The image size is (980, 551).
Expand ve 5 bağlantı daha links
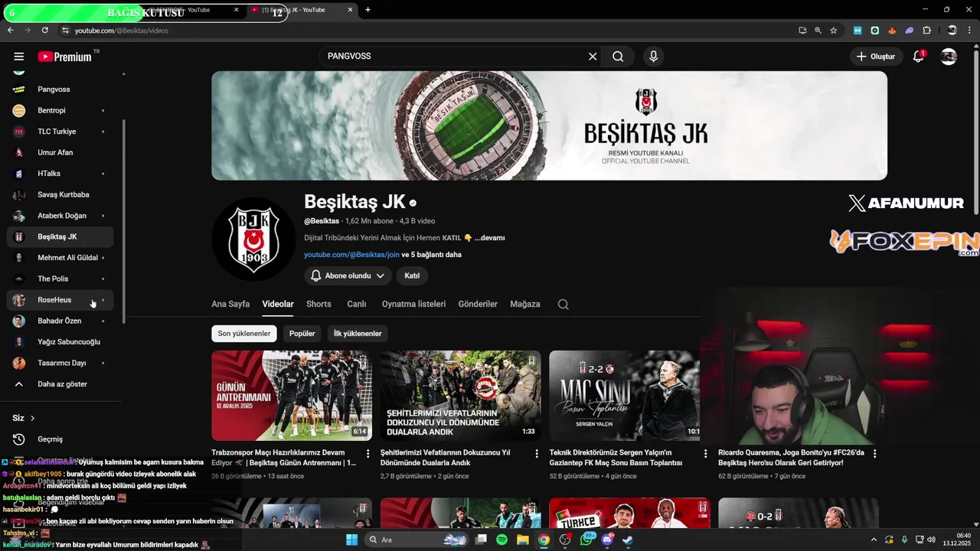click(x=431, y=255)
